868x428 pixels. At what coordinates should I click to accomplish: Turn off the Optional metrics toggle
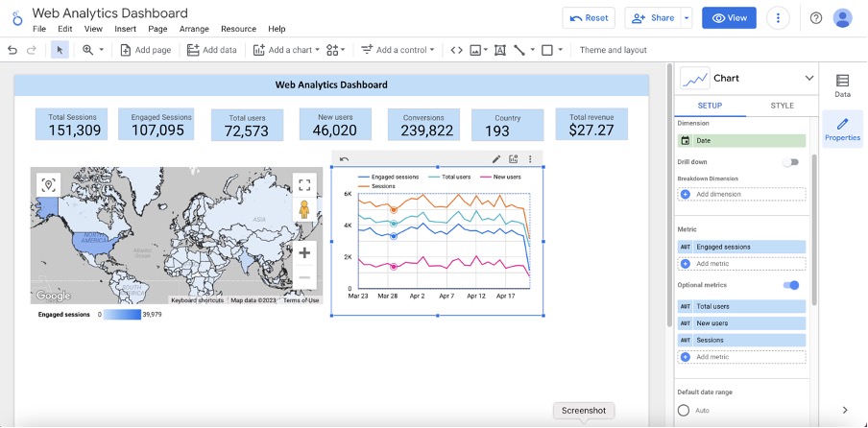[791, 285]
